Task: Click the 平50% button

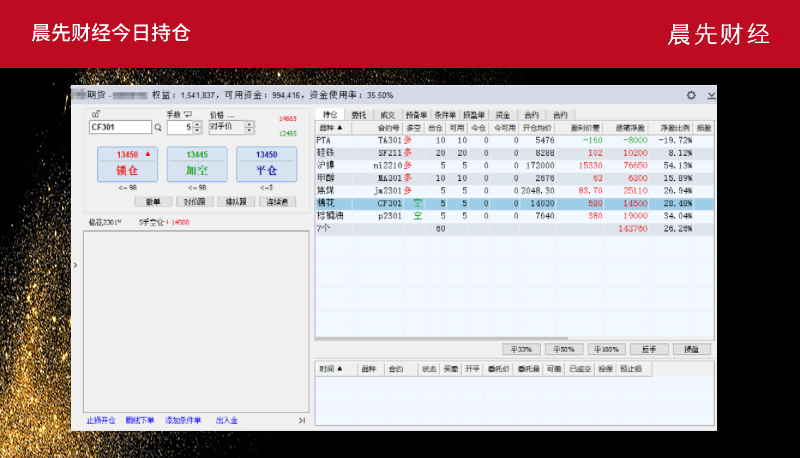Action: click(563, 349)
